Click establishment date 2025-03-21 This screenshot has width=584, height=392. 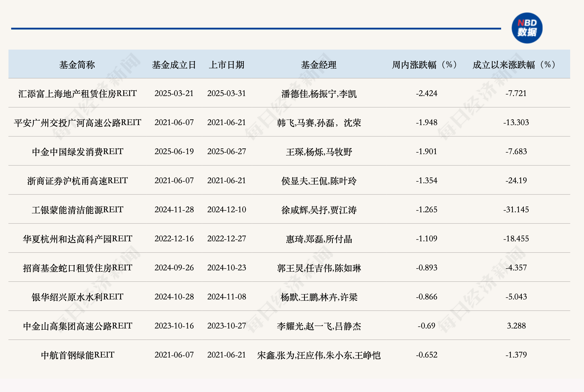tap(174, 93)
